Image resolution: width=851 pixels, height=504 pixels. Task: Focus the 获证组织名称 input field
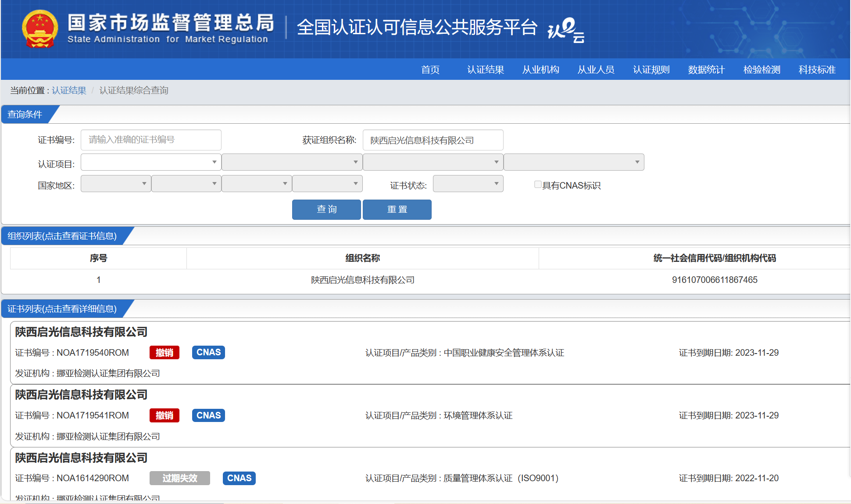[433, 140]
